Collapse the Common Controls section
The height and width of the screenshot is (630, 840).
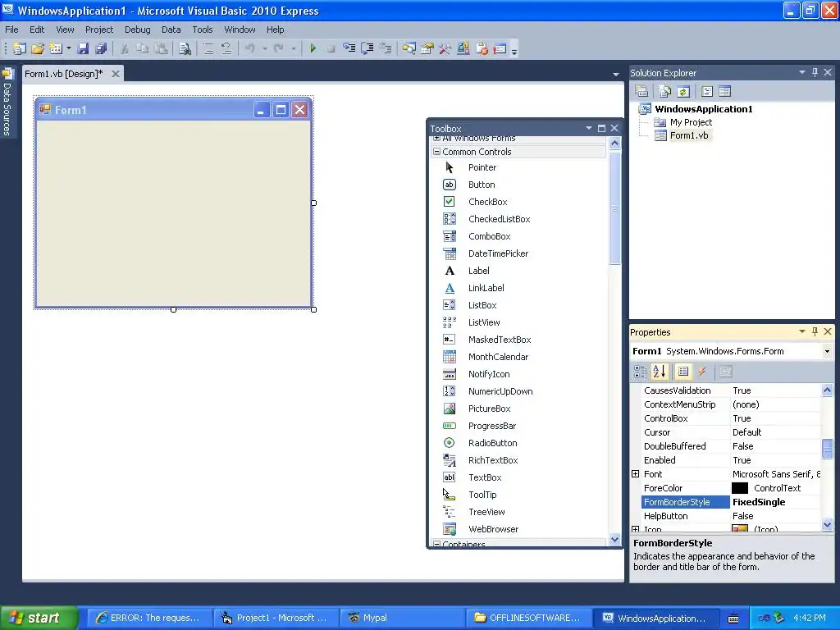436,152
